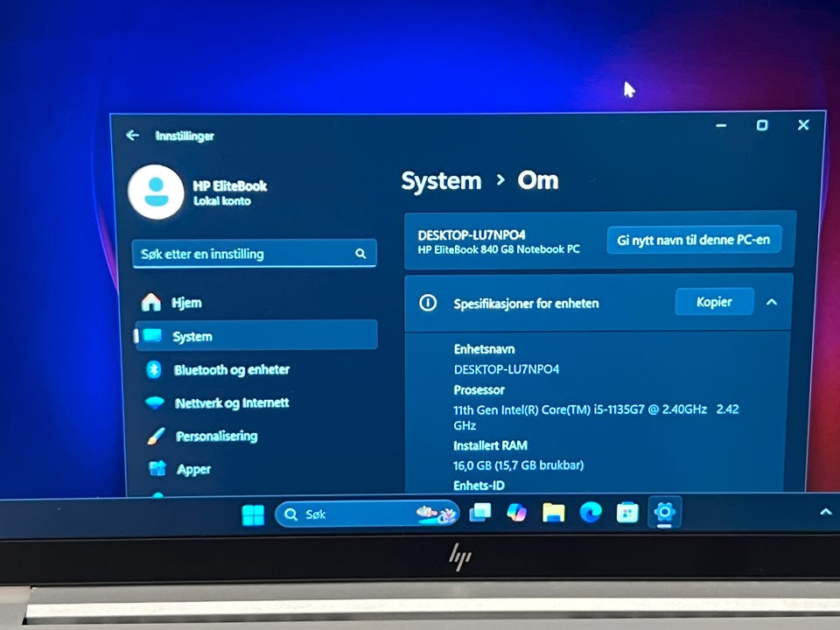Open Copilot from the taskbar
This screenshot has width=840, height=630.
(517, 513)
